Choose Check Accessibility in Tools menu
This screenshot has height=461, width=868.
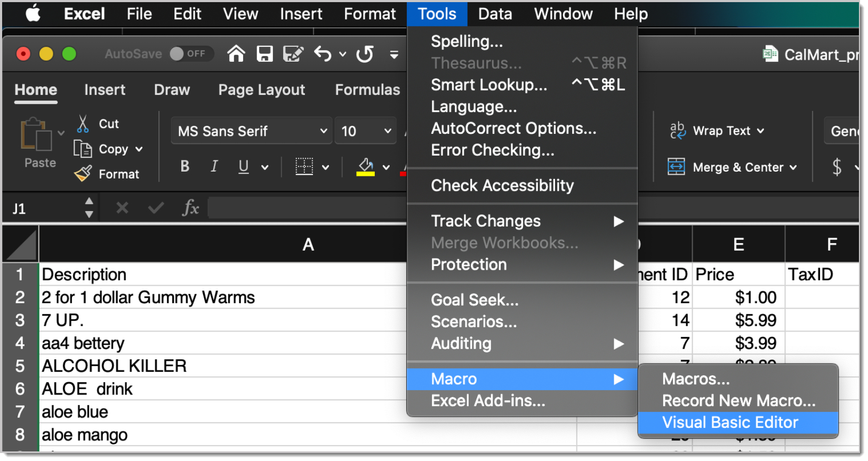click(x=522, y=185)
